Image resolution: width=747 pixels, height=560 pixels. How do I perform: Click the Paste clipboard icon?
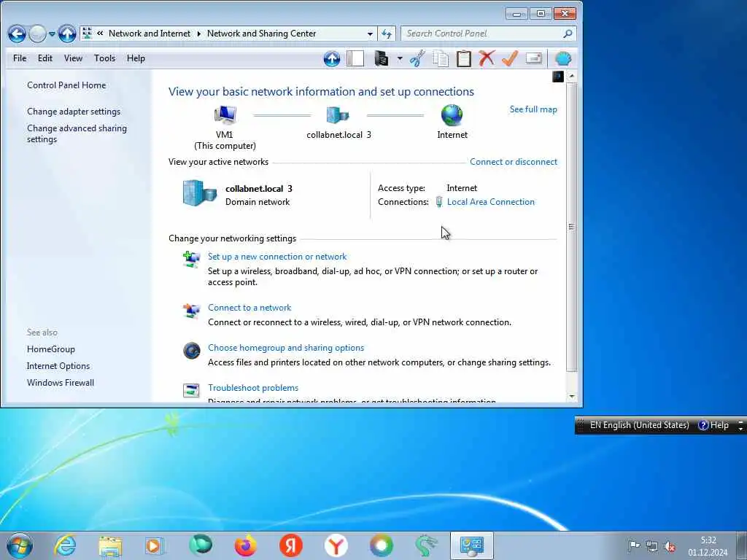pos(463,58)
